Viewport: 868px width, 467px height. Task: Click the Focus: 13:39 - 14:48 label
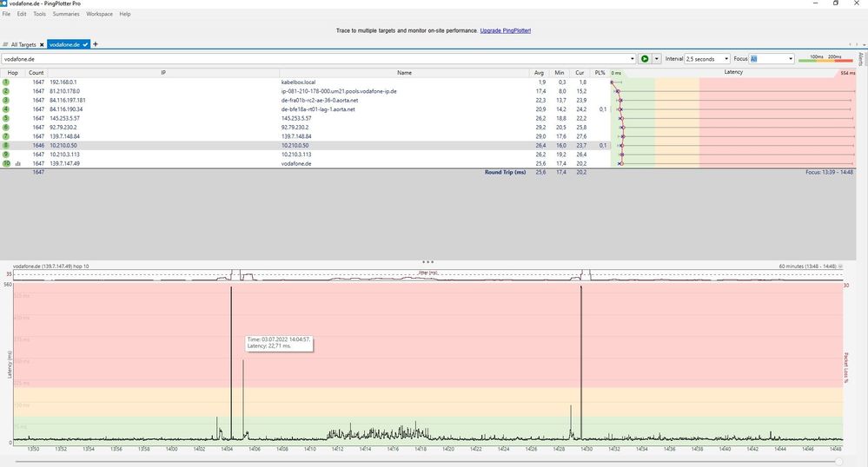click(x=829, y=172)
